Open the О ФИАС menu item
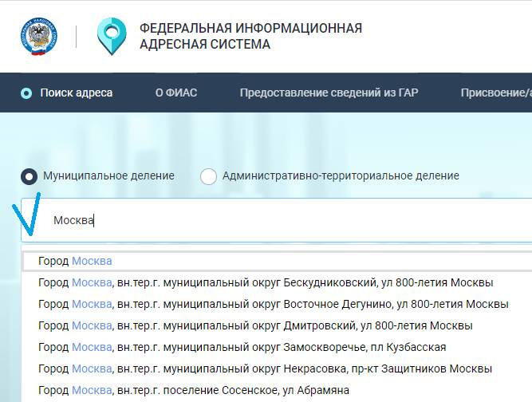The width and height of the screenshot is (532, 402). pyautogui.click(x=176, y=93)
